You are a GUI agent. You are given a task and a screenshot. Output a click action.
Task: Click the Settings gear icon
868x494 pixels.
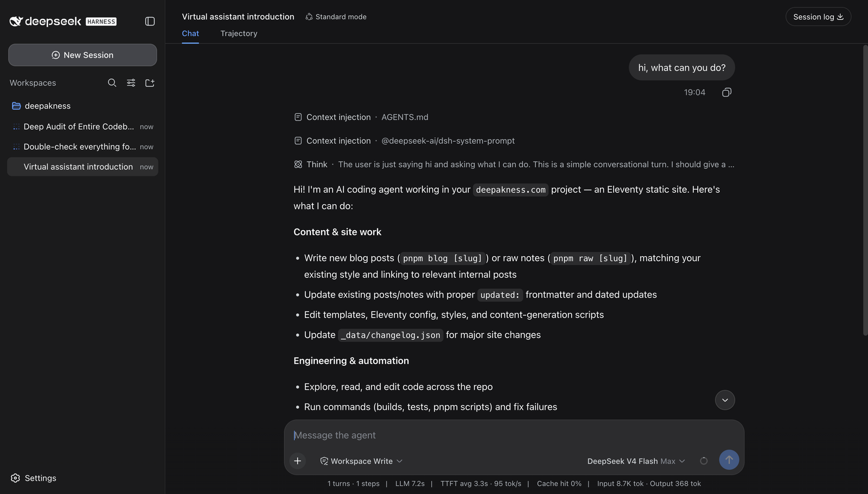click(15, 478)
